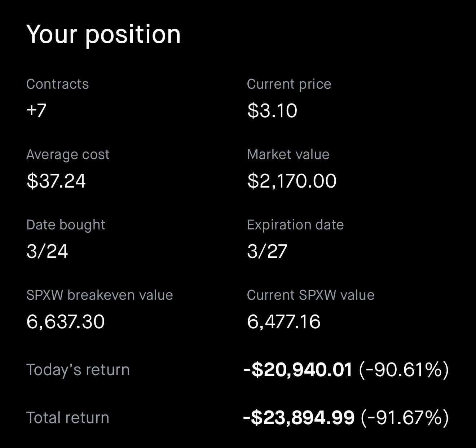
Task: Click the Date bought label
Action: tap(66, 225)
